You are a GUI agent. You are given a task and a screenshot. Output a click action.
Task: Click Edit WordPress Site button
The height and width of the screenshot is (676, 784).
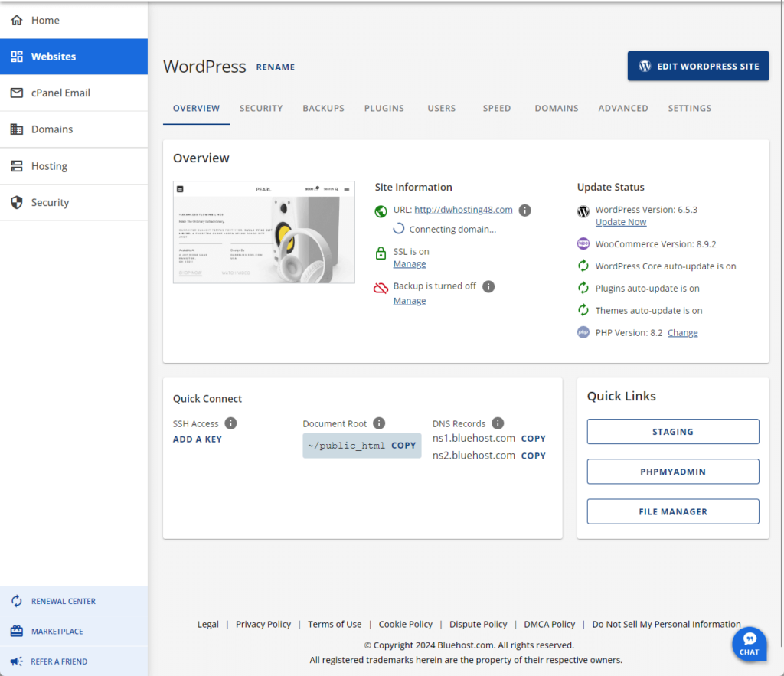coord(698,66)
